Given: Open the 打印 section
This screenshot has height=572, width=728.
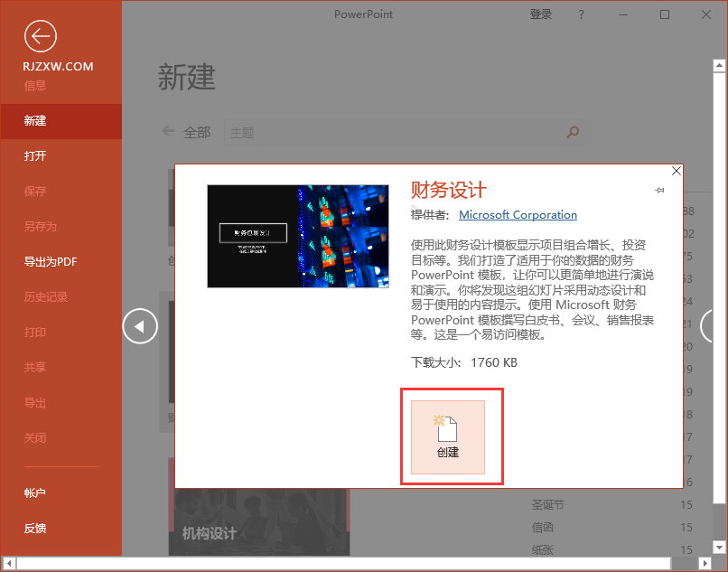Looking at the screenshot, I should 36,332.
